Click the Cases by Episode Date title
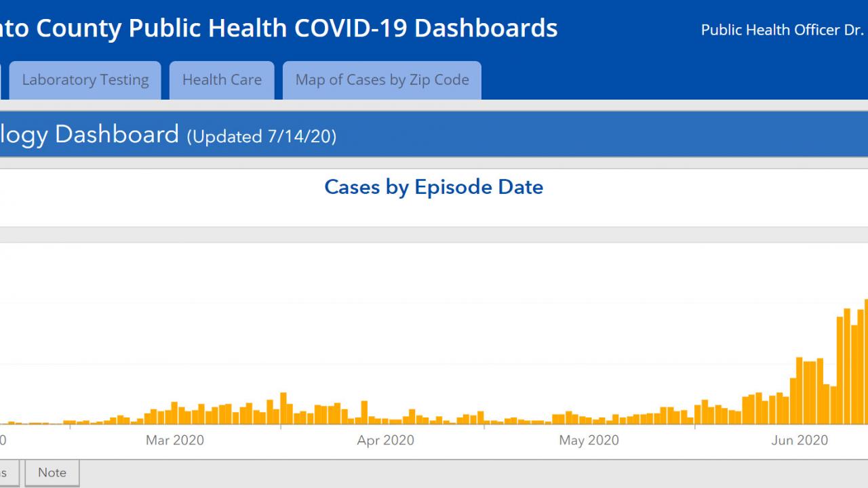The height and width of the screenshot is (488, 868). pos(433,187)
